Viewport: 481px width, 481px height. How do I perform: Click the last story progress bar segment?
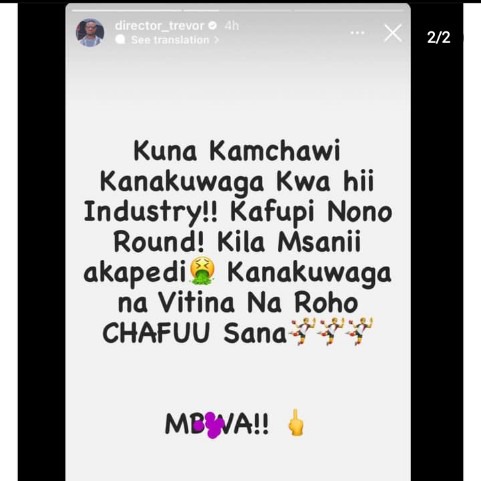coord(349,11)
